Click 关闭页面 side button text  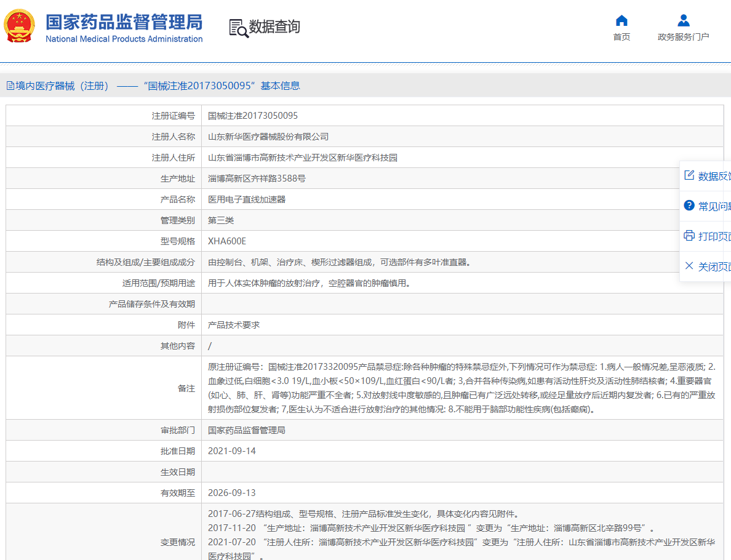coord(714,266)
